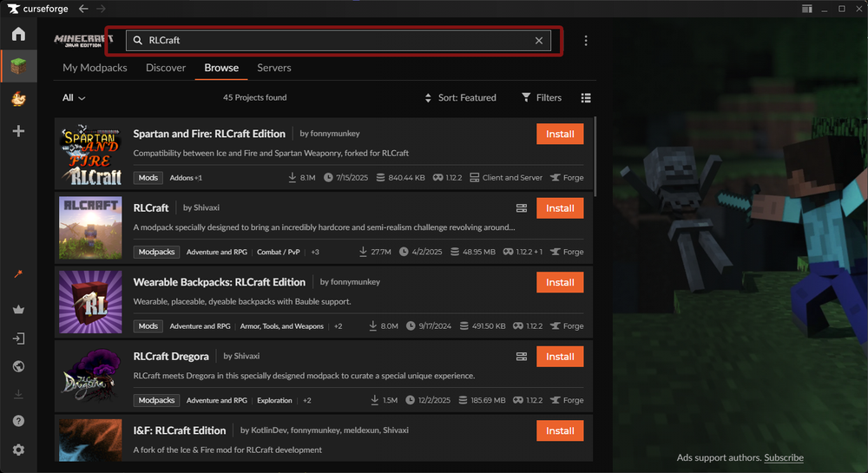Click the Modpacks tag on RLCraft row
Image resolution: width=868 pixels, height=473 pixels.
[156, 252]
